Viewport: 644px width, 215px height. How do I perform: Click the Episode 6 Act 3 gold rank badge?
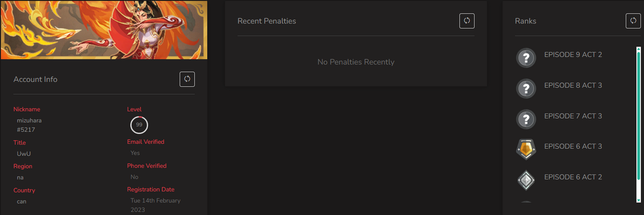pos(526,149)
